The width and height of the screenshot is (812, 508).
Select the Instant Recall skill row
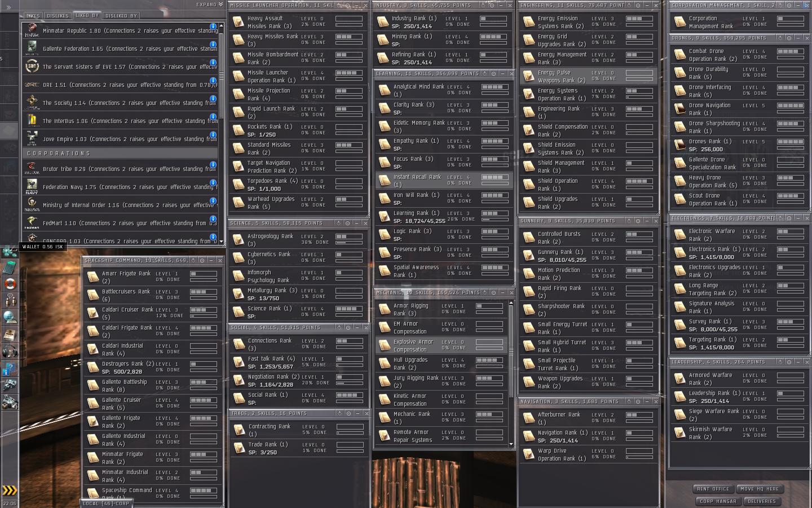point(443,181)
